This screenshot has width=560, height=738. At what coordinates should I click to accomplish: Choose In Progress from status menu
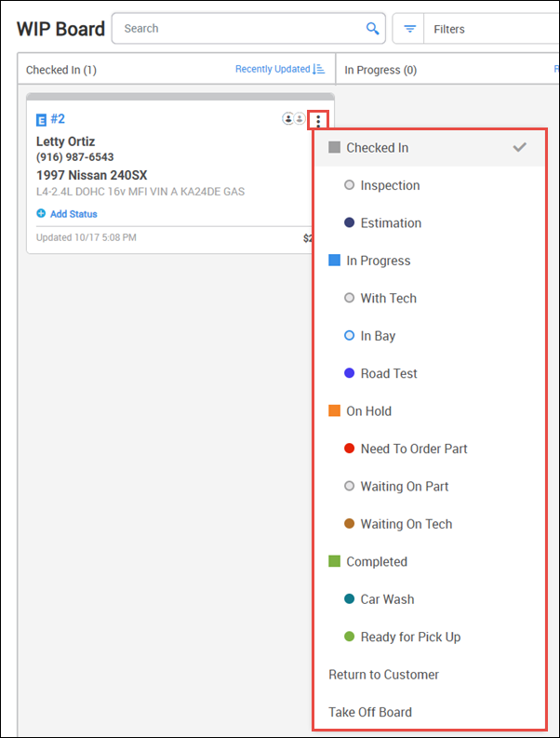tap(378, 261)
